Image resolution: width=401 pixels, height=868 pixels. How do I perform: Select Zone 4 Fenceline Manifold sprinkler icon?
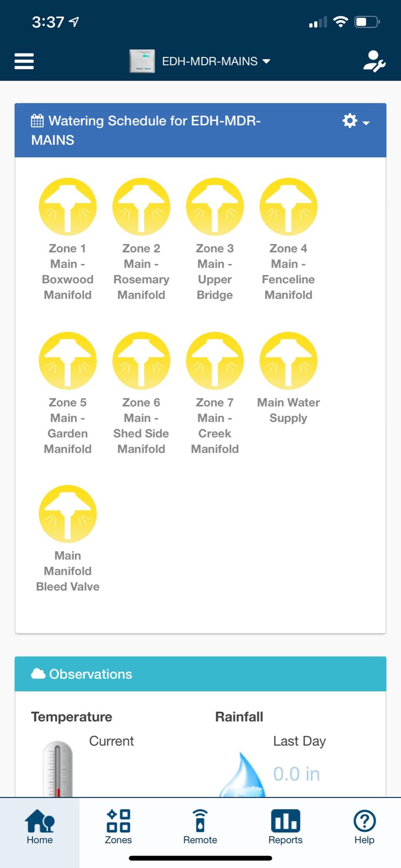(x=288, y=207)
